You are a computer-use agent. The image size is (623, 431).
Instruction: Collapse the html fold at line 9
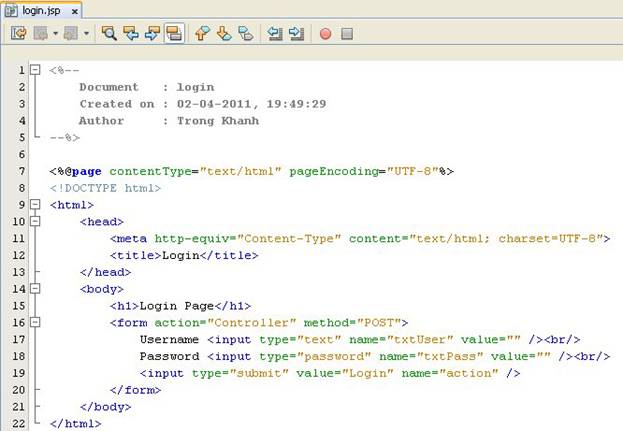(x=35, y=205)
